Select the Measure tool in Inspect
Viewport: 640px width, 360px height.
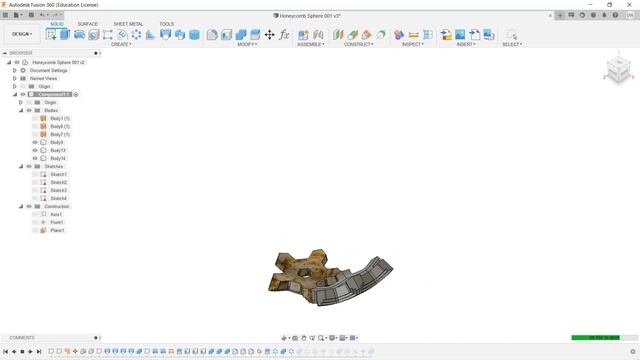tap(413, 35)
